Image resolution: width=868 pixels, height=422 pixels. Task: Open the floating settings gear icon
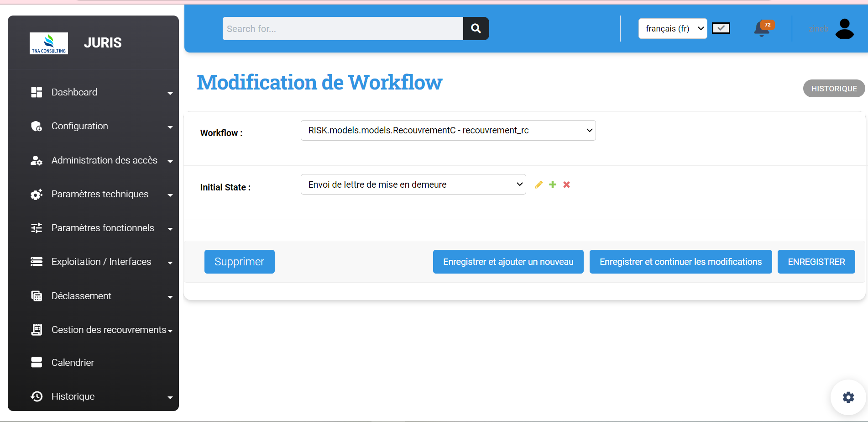click(848, 397)
